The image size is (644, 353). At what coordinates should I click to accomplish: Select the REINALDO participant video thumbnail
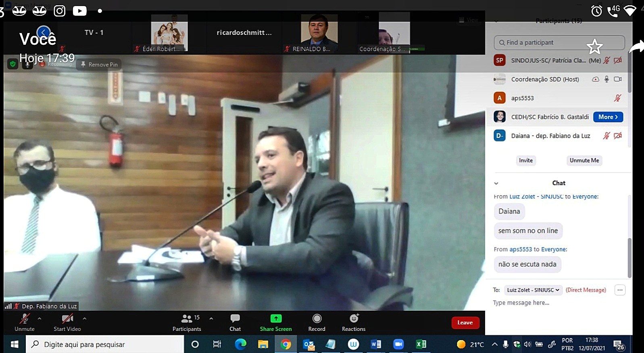tap(319, 32)
